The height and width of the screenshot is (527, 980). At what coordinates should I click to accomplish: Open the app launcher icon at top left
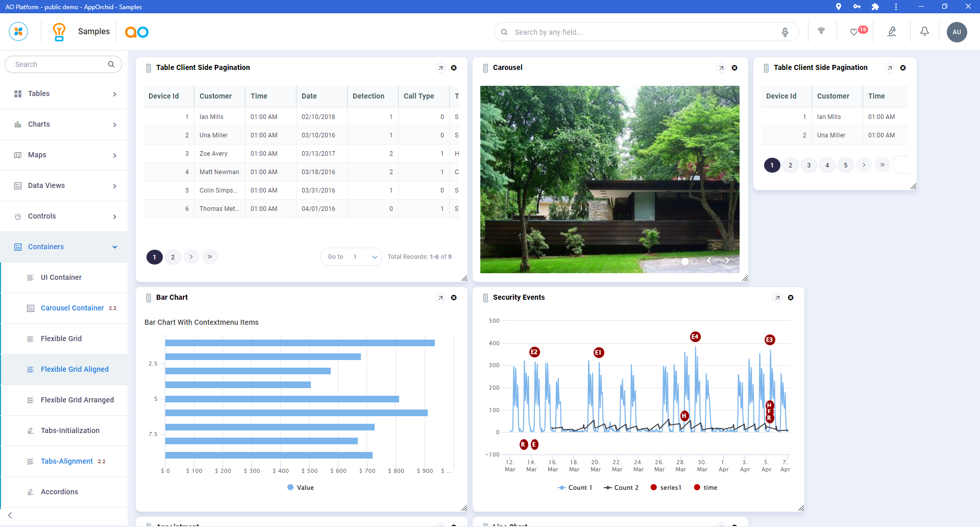[18, 32]
